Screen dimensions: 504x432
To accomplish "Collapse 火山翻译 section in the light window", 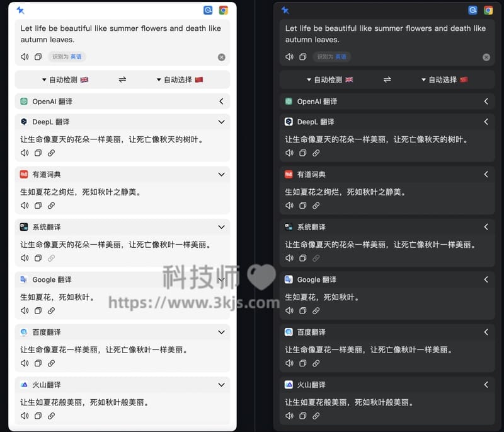I will point(222,385).
